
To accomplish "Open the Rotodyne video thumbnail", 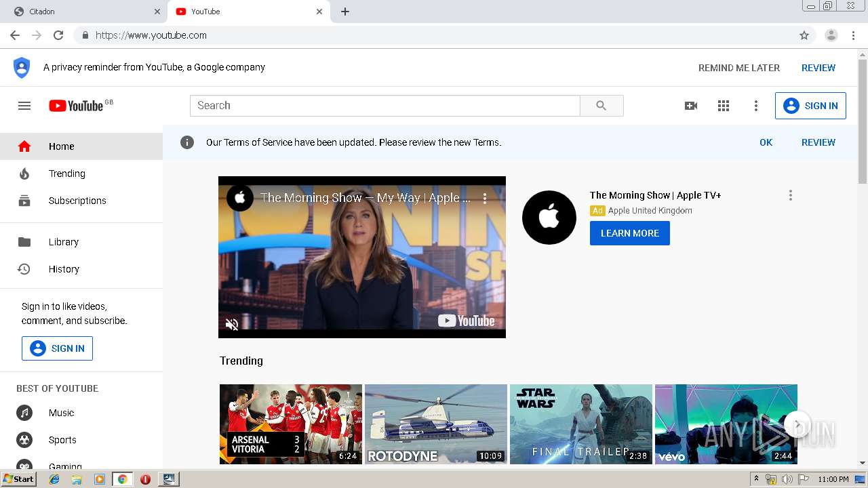I will [436, 424].
